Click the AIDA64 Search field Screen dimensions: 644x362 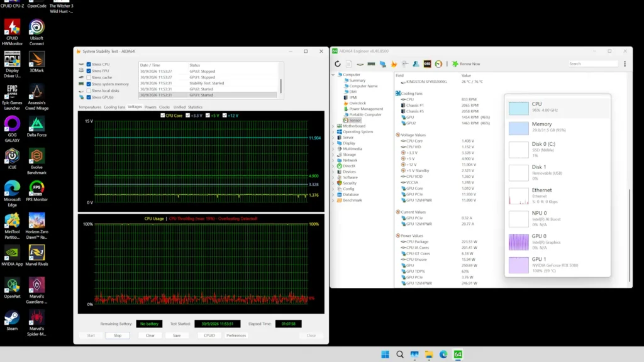pos(593,64)
